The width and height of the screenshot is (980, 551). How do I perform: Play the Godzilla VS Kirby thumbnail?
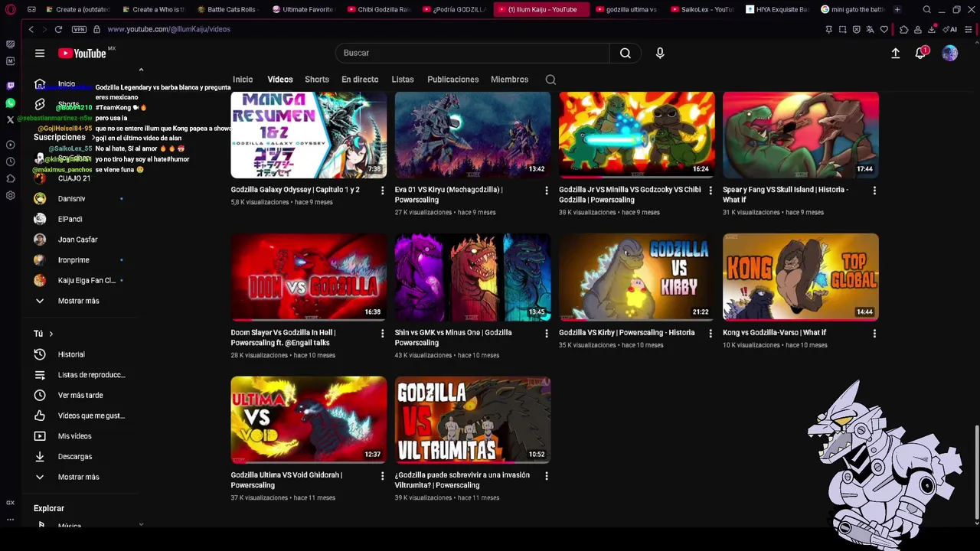click(x=637, y=277)
